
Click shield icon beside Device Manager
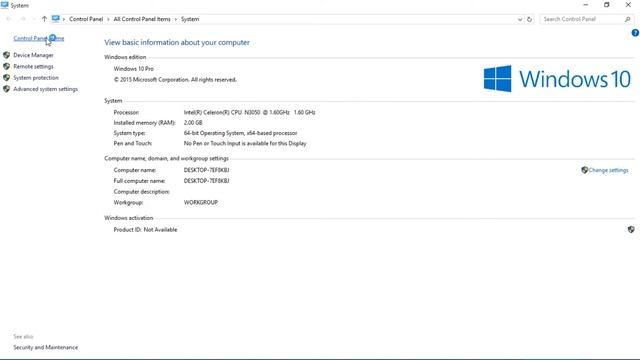coord(7,55)
